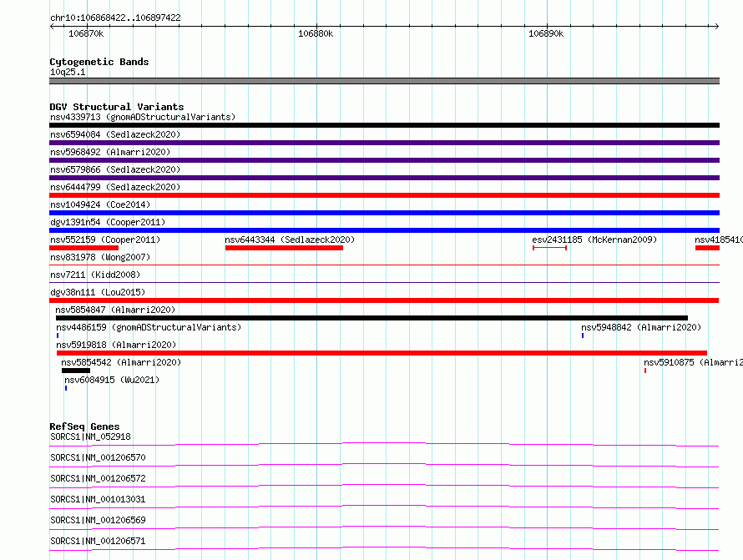Click the 10q25.1 band label
743x560 pixels.
click(x=68, y=72)
